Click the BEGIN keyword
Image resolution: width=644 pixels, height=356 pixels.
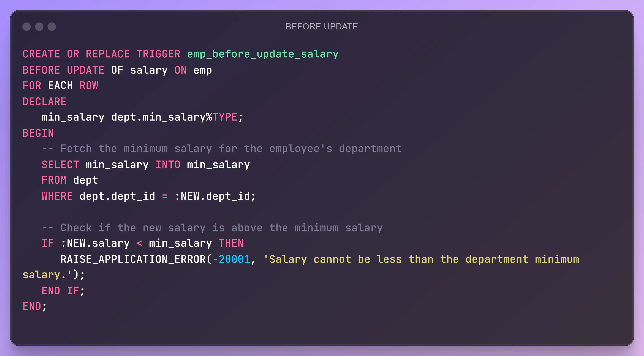tap(38, 133)
